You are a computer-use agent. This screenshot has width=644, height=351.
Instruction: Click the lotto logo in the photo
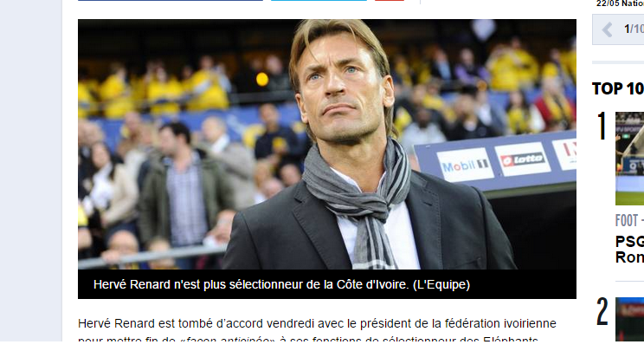pos(523,159)
